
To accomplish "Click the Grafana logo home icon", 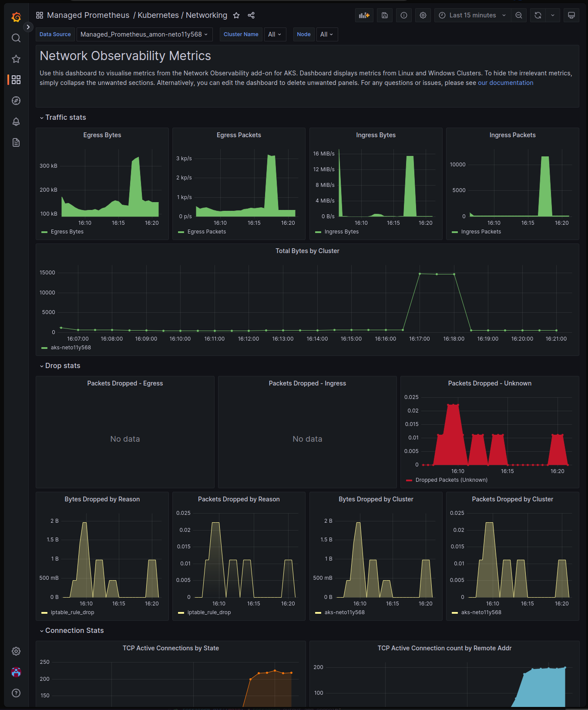I will pos(16,17).
